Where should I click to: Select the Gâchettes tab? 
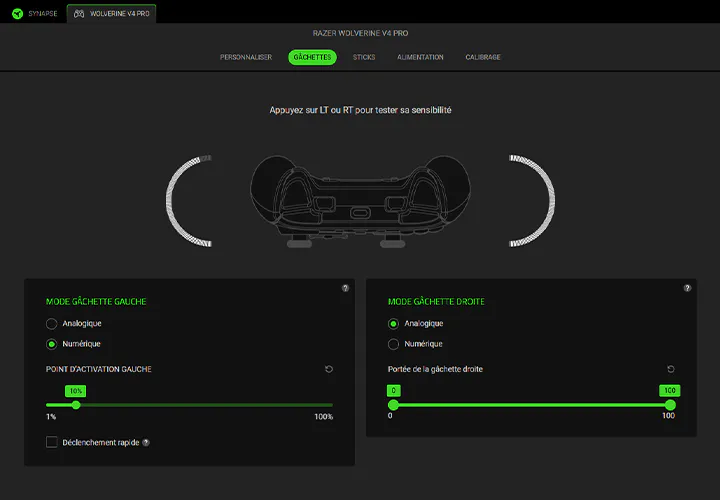point(312,57)
